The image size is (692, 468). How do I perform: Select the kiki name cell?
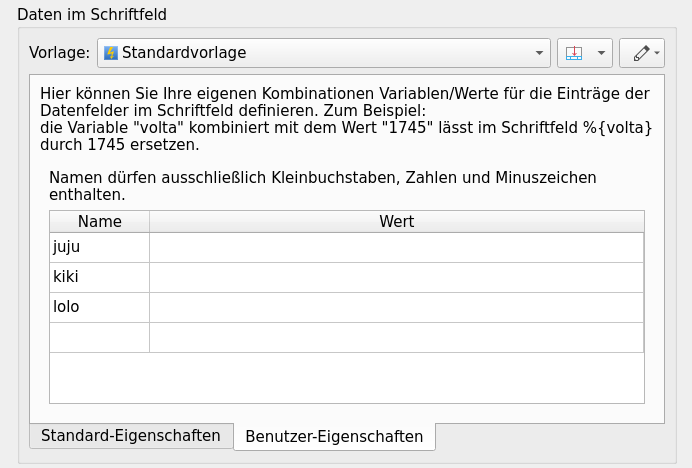click(99, 277)
